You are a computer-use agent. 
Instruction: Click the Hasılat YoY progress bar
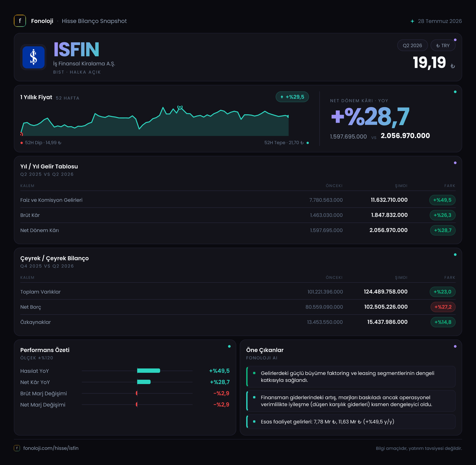(x=148, y=370)
